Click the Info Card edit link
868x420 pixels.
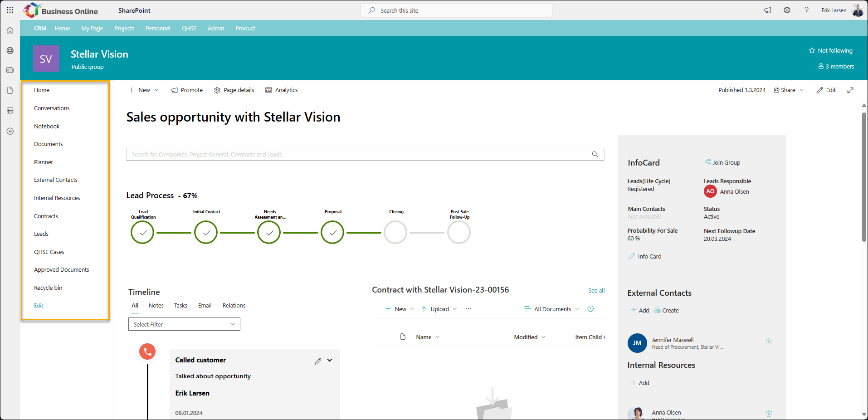(645, 257)
